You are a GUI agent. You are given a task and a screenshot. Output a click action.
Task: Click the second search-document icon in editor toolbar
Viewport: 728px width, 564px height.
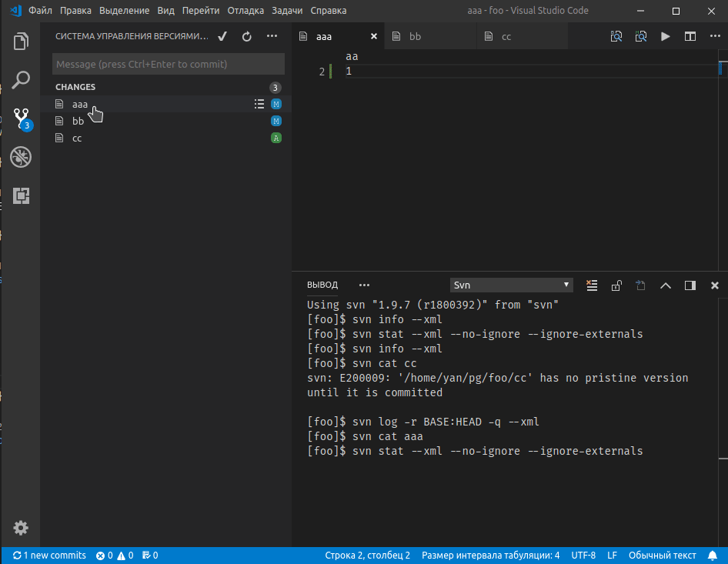point(641,36)
